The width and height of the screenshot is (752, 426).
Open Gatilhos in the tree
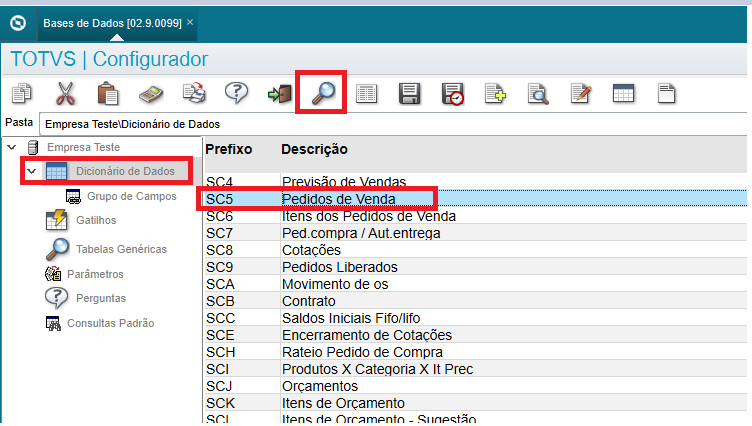coord(96,220)
